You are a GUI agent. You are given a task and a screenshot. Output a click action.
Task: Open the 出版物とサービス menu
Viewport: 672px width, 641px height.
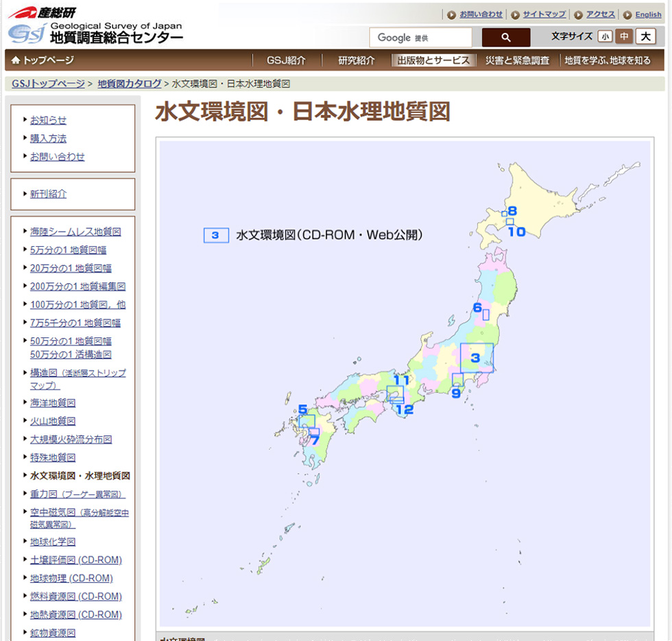[433, 60]
